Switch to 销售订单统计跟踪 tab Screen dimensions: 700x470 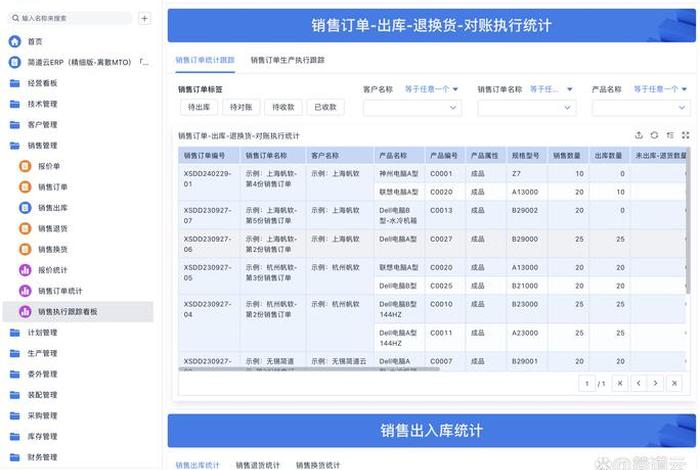(205, 60)
